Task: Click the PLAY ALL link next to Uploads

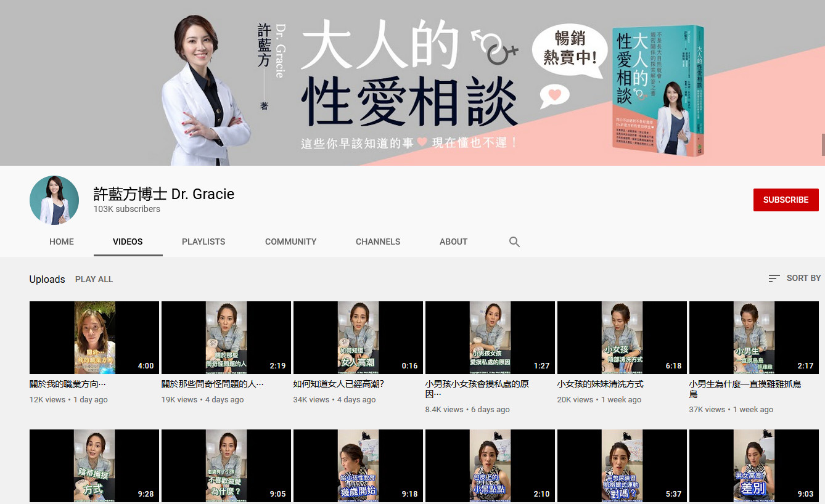Action: click(x=94, y=278)
